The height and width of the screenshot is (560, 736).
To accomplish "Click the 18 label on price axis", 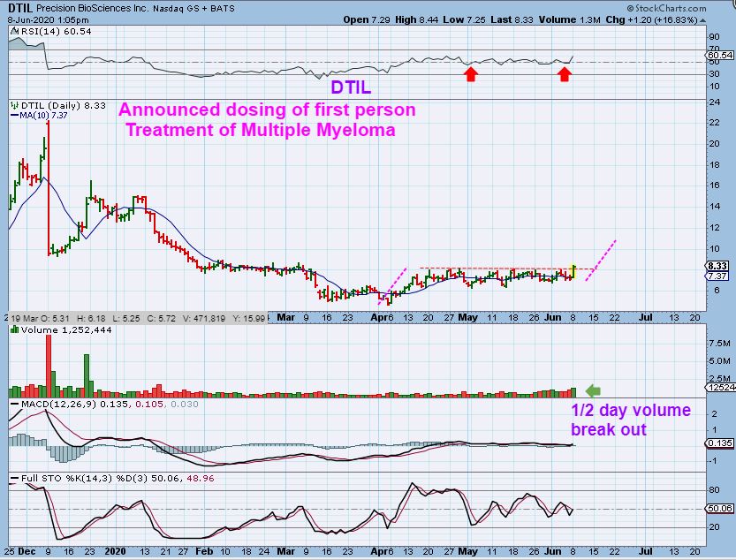I will pyautogui.click(x=715, y=165).
